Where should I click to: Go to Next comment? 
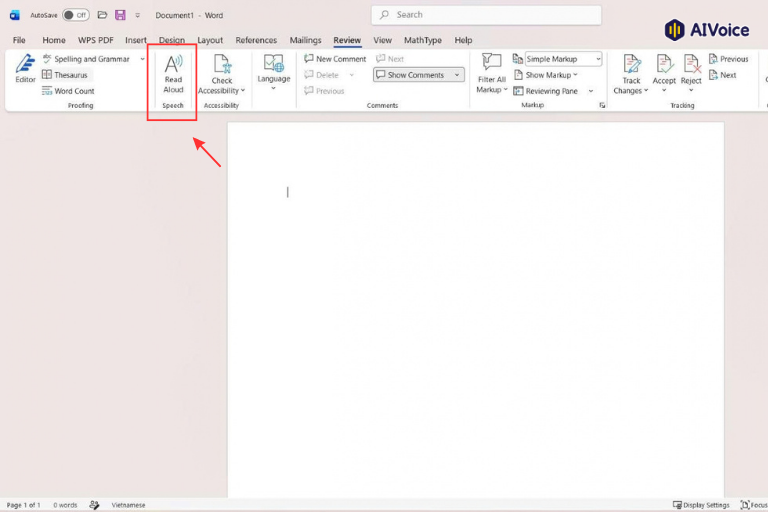pos(390,59)
